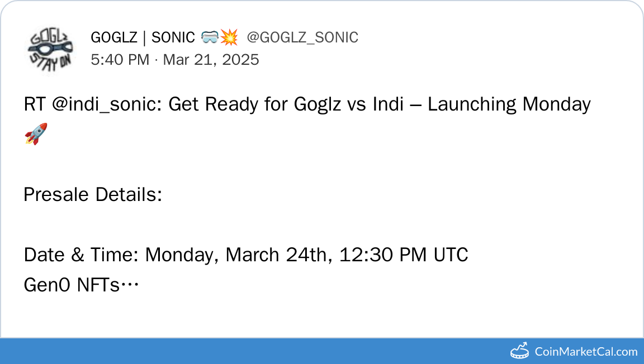Screen dimensions: 644x364
Task: Click the 'Presale Details:' line
Action: pos(93,195)
